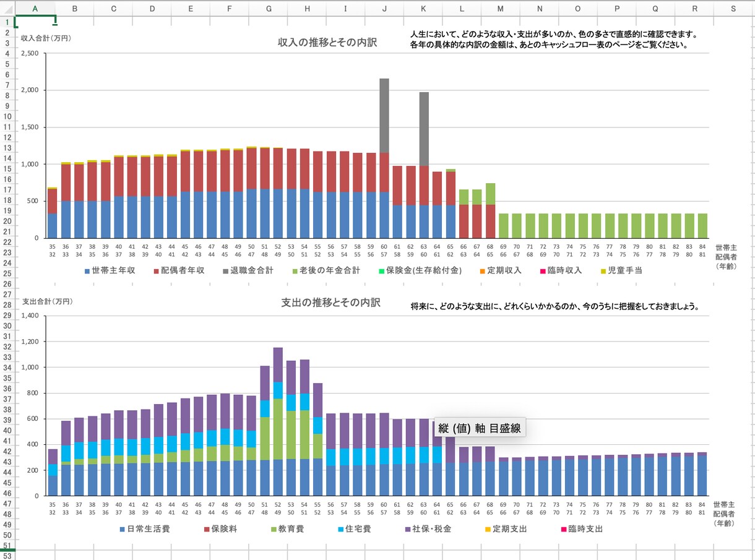Click the red 配偶者年収 bar at age 67
The image size is (755, 560).
[x=477, y=221]
